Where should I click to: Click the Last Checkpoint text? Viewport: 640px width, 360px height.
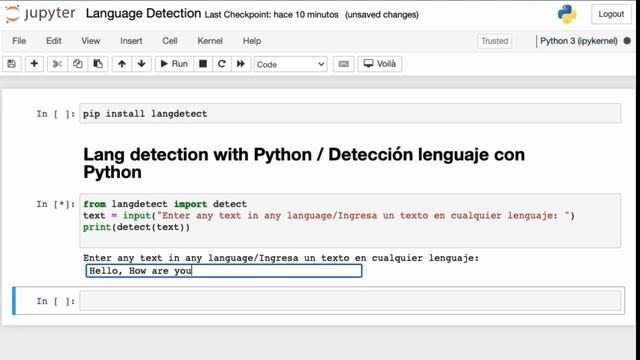271,15
